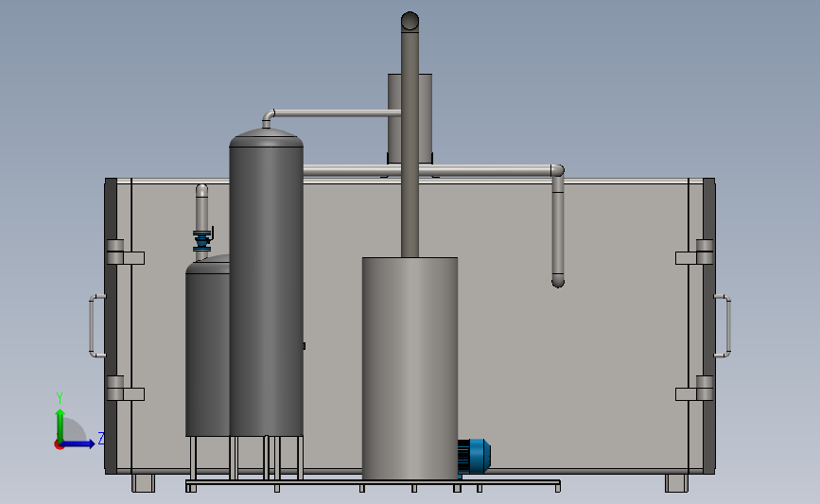The height and width of the screenshot is (504, 820).
Task: Click the lower left hinge bracket
Action: [x=126, y=389]
